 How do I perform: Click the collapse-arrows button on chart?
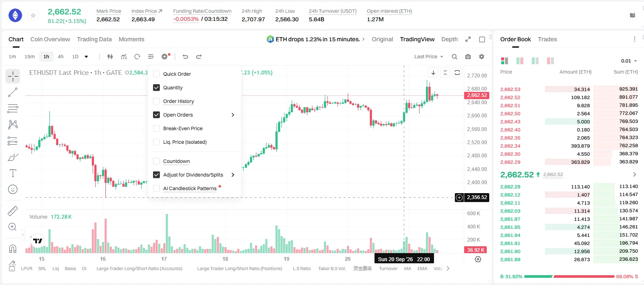pyautogui.click(x=445, y=72)
